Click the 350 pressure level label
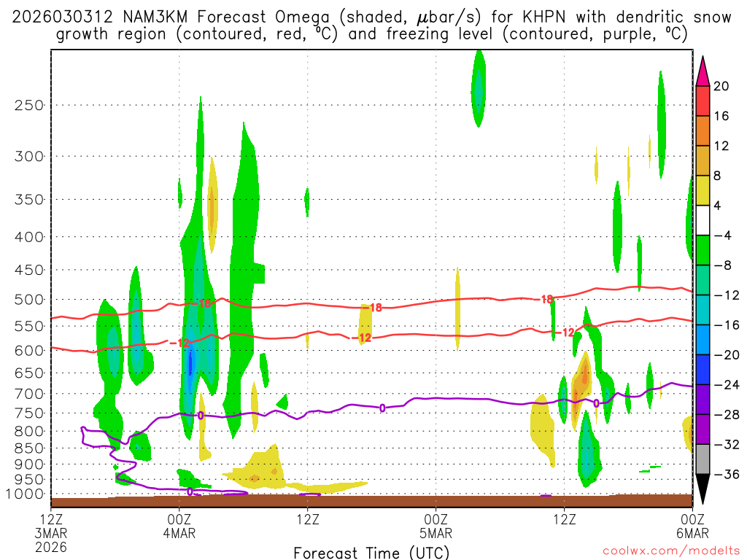This screenshot has height=560, width=747. (29, 199)
